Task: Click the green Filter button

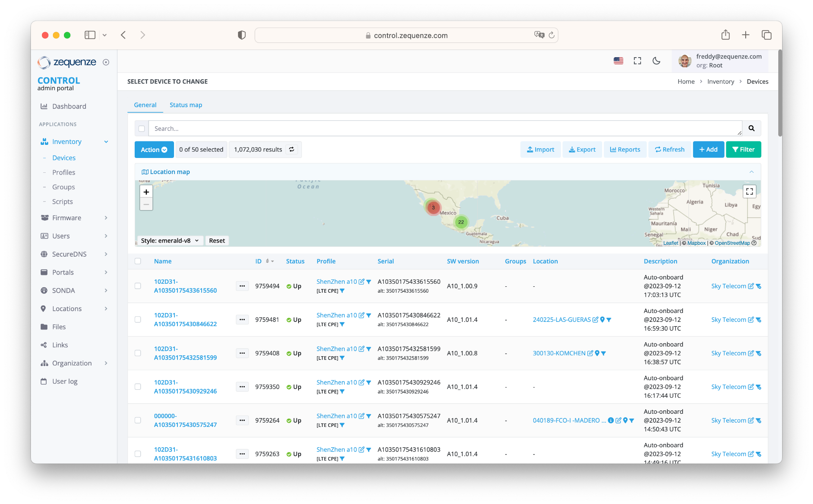Action: click(743, 150)
